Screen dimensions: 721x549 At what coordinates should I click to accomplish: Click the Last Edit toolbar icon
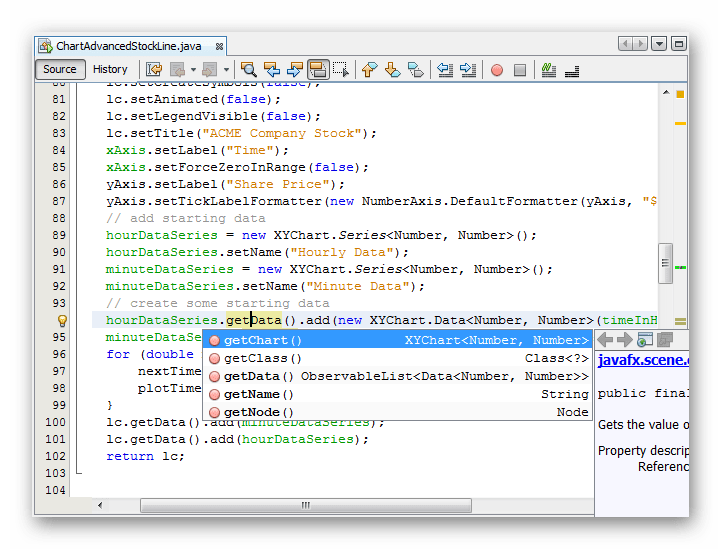[x=154, y=70]
